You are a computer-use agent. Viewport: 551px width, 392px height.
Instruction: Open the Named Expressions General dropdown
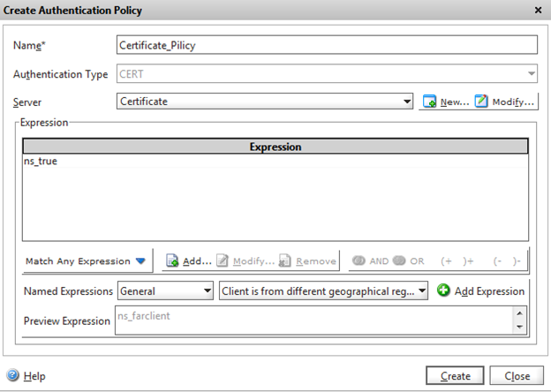(165, 290)
